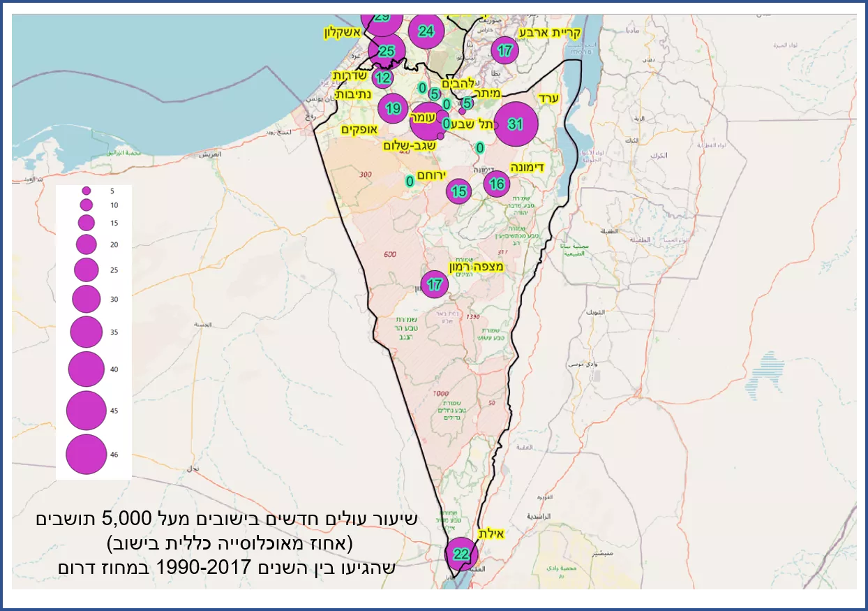Click the circle marked 24 on the map
Image resolution: width=868 pixels, height=611 pixels.
pos(426,31)
